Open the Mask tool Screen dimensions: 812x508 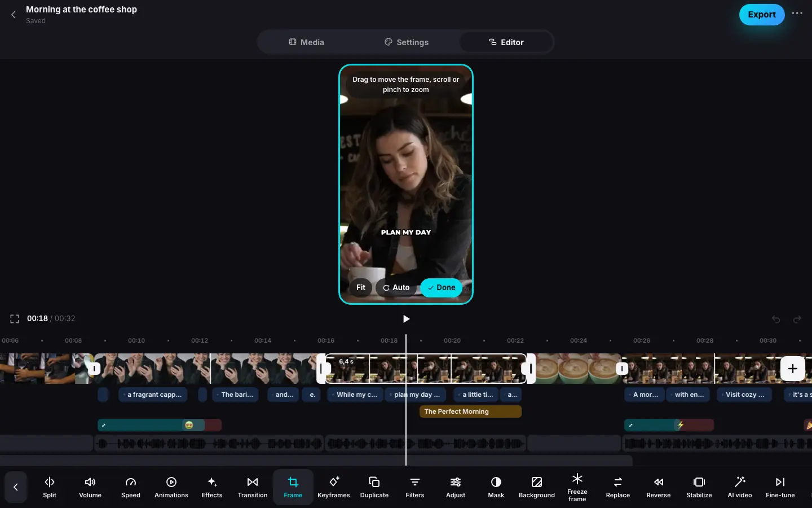coord(496,487)
